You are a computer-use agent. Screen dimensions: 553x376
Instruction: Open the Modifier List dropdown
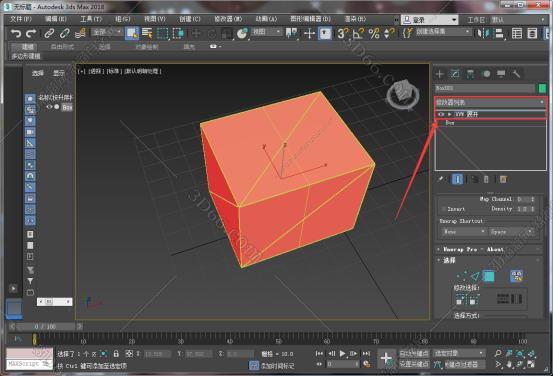tap(490, 102)
